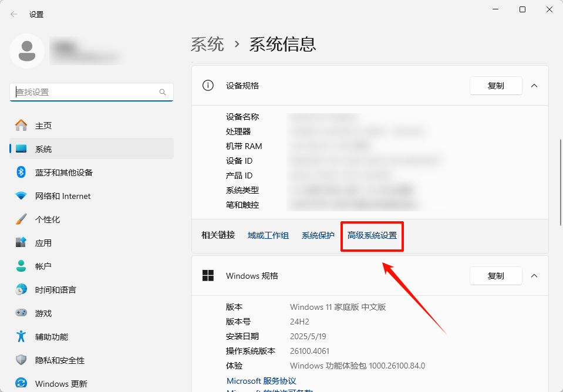Copy Windows specs with 复制 button

point(496,276)
